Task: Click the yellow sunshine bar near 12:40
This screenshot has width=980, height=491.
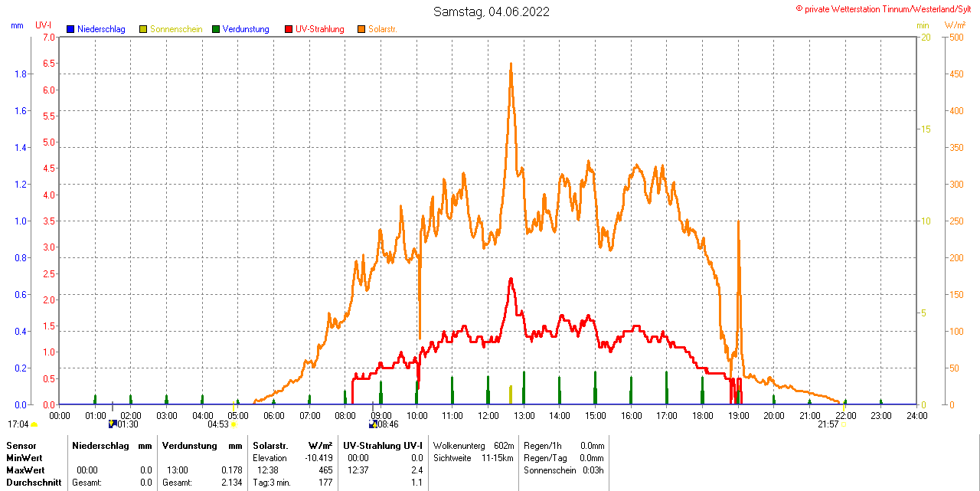Action: tap(511, 394)
